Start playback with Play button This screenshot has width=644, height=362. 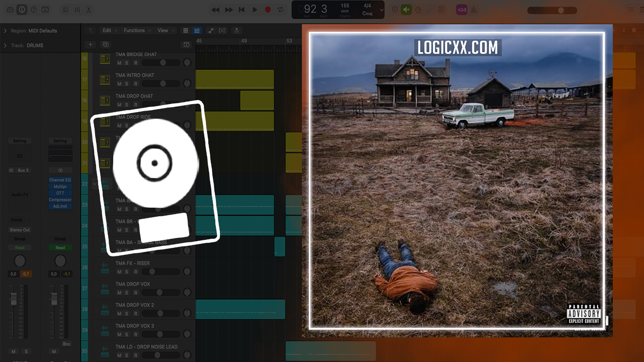tap(255, 10)
